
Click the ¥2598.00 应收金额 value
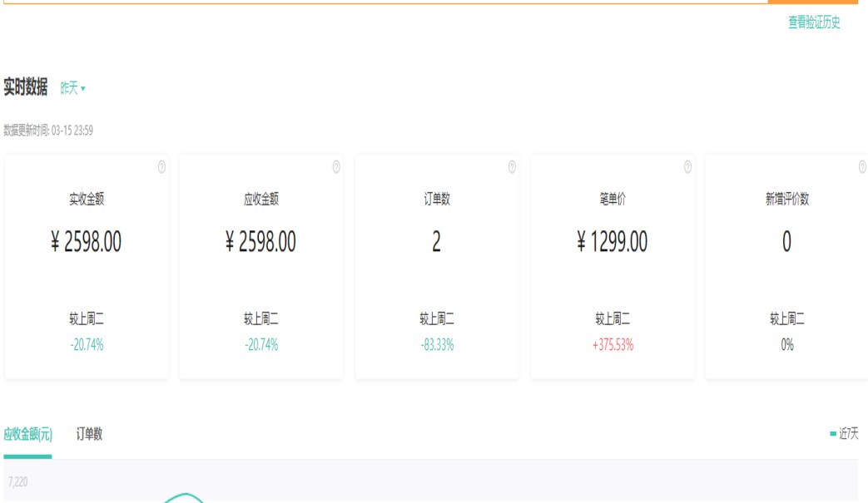pos(260,242)
